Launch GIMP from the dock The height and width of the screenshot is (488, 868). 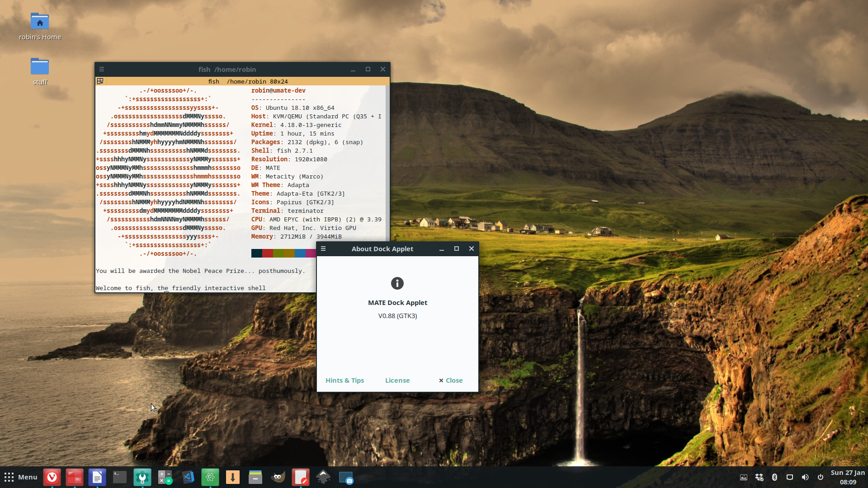coord(278,477)
